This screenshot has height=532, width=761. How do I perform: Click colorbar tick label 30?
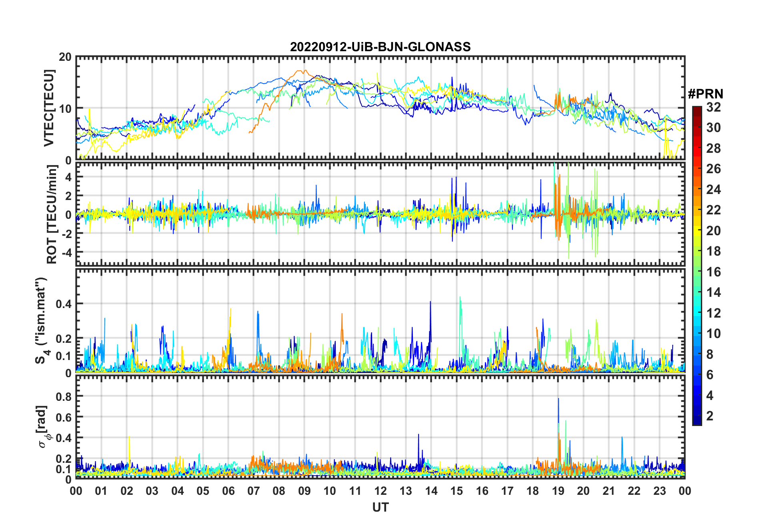pos(713,128)
